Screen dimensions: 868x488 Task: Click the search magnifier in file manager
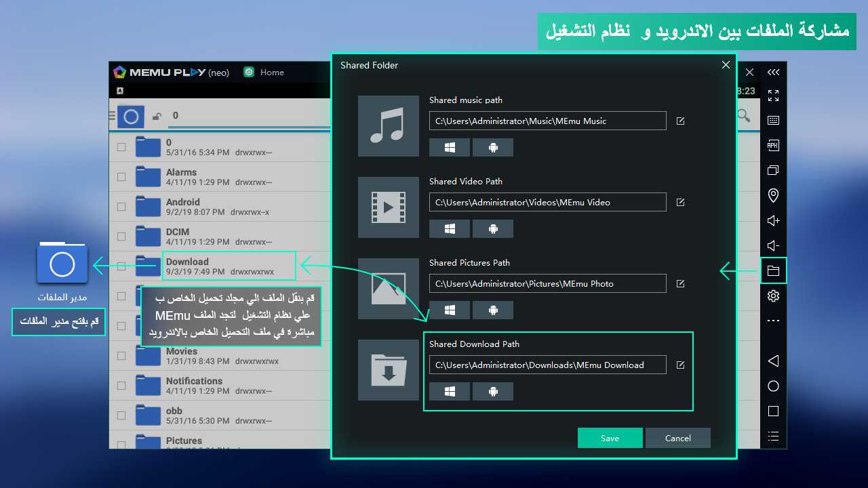(x=745, y=116)
